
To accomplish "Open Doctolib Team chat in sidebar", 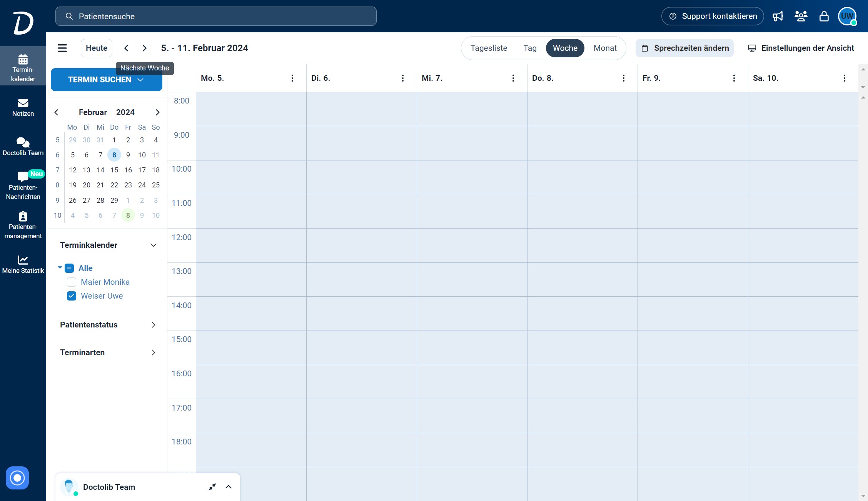I will [23, 147].
